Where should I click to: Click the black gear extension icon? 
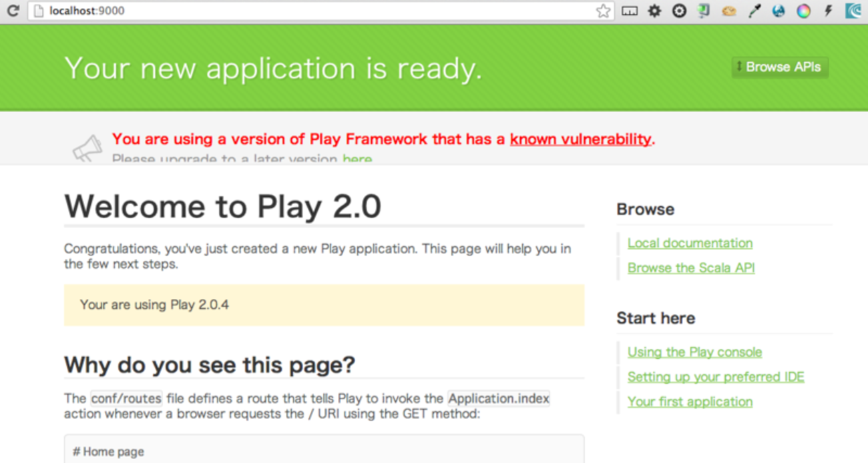tap(654, 11)
